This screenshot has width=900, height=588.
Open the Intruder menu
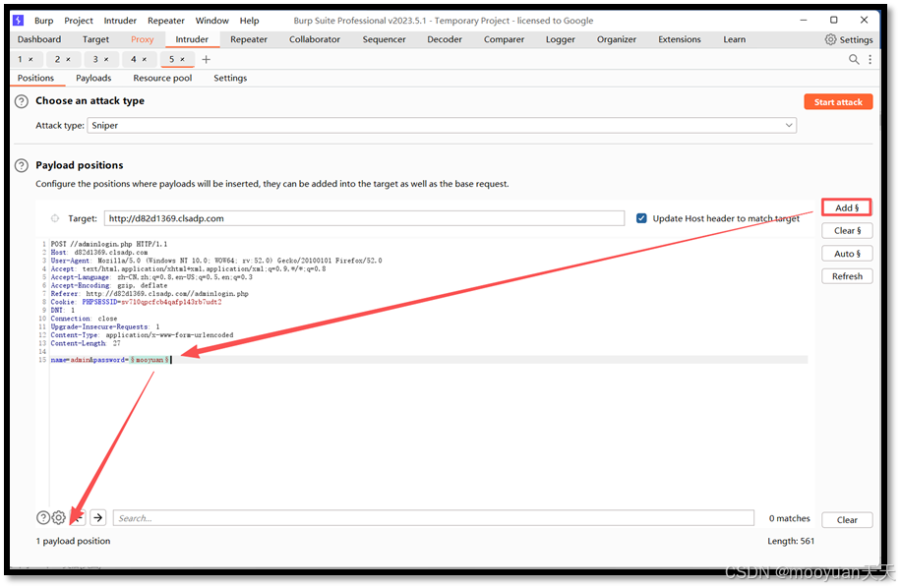[120, 21]
